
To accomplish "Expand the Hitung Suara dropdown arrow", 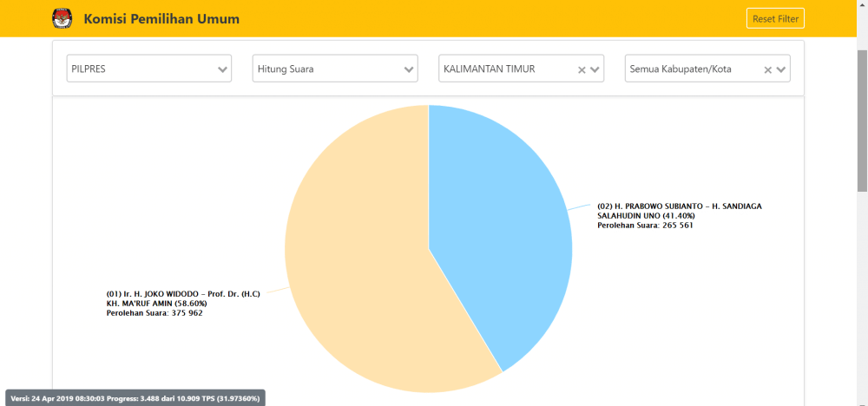I will pyautogui.click(x=409, y=69).
